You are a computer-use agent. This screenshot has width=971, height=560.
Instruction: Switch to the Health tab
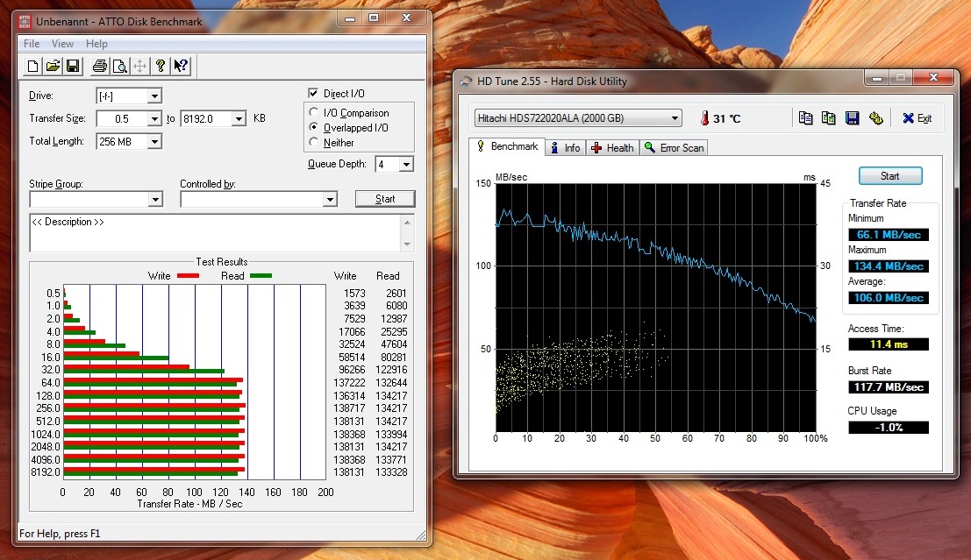pyautogui.click(x=612, y=148)
